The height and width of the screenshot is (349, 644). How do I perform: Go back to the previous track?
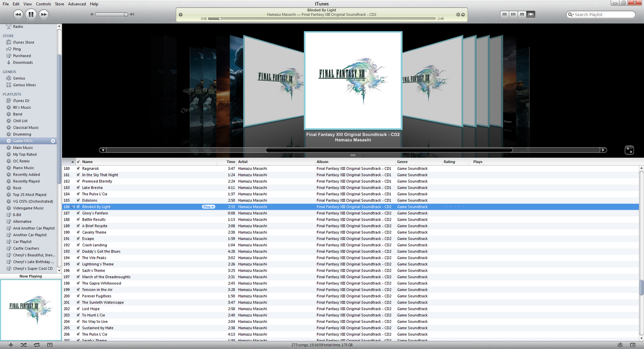[x=18, y=14]
